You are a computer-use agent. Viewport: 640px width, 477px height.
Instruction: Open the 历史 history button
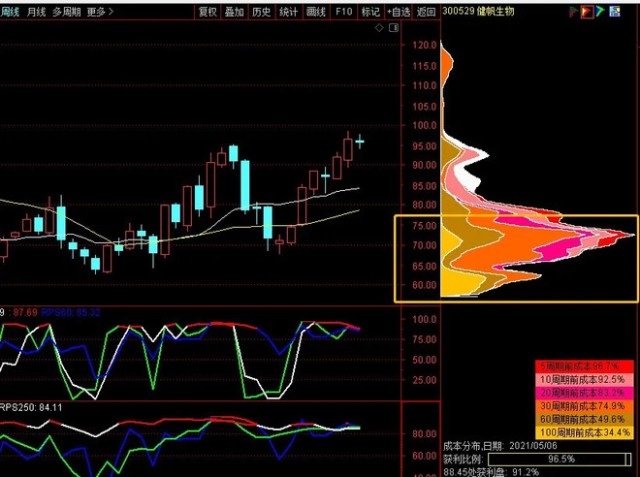tap(261, 12)
